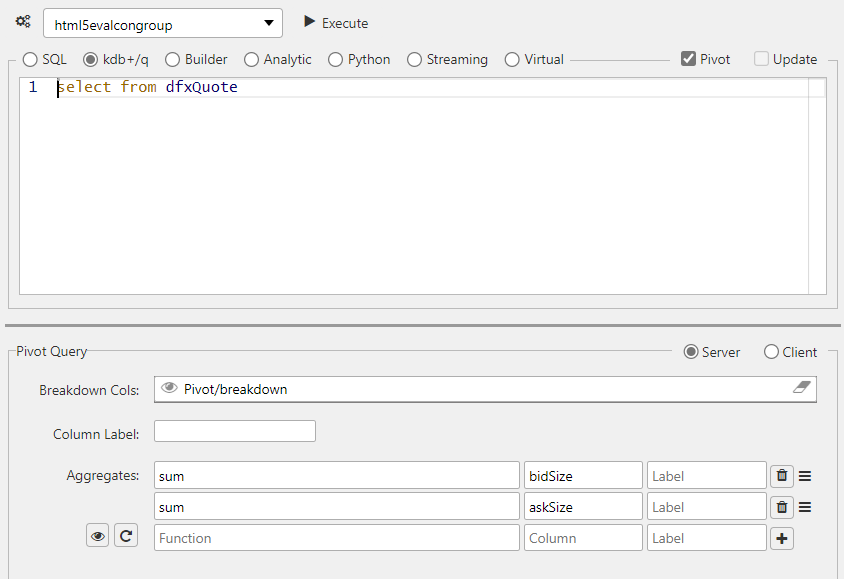Image resolution: width=844 pixels, height=579 pixels.
Task: Delete the bidSize aggregate with trash icon
Action: tap(781, 475)
